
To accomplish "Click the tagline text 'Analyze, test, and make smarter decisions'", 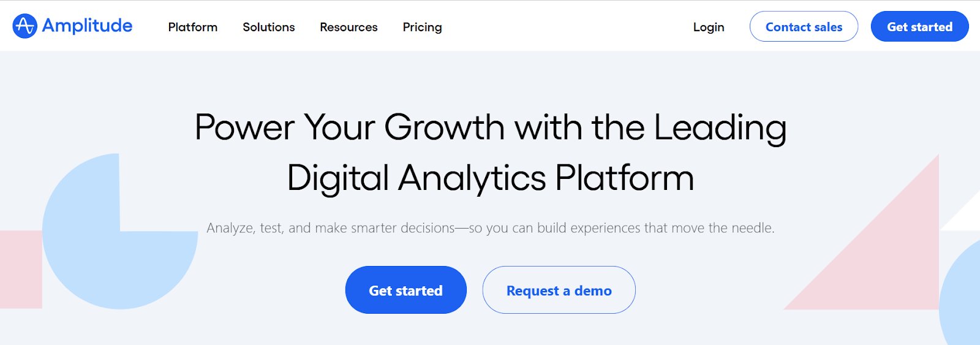I will tap(331, 228).
